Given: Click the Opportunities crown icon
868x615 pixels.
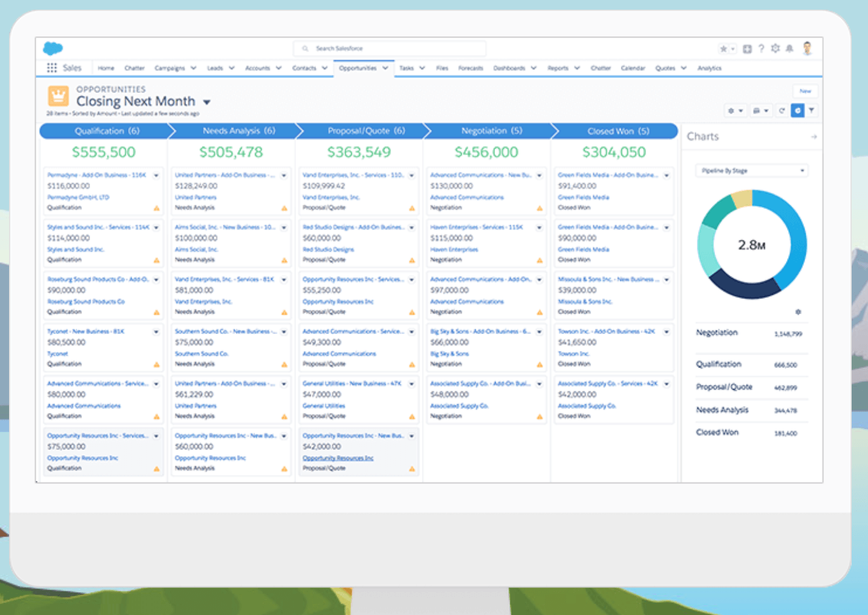Looking at the screenshot, I should coord(58,95).
